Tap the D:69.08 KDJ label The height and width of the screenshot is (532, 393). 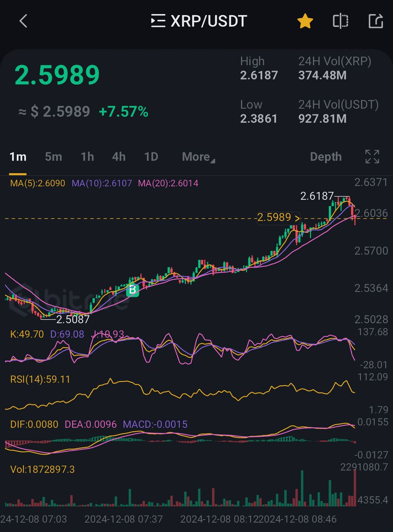coord(67,334)
